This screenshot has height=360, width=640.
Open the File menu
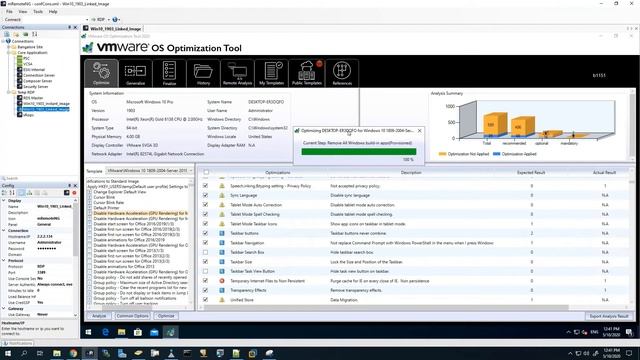click(x=9, y=12)
